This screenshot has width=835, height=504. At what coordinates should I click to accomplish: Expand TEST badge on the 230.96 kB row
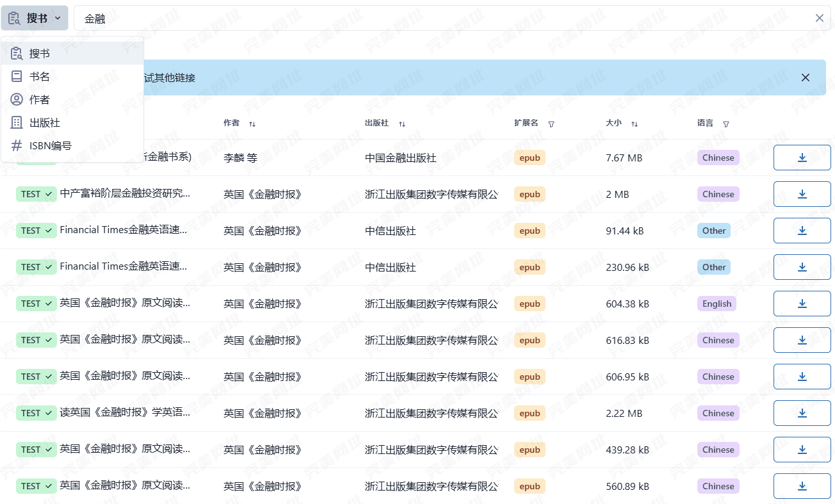point(36,267)
